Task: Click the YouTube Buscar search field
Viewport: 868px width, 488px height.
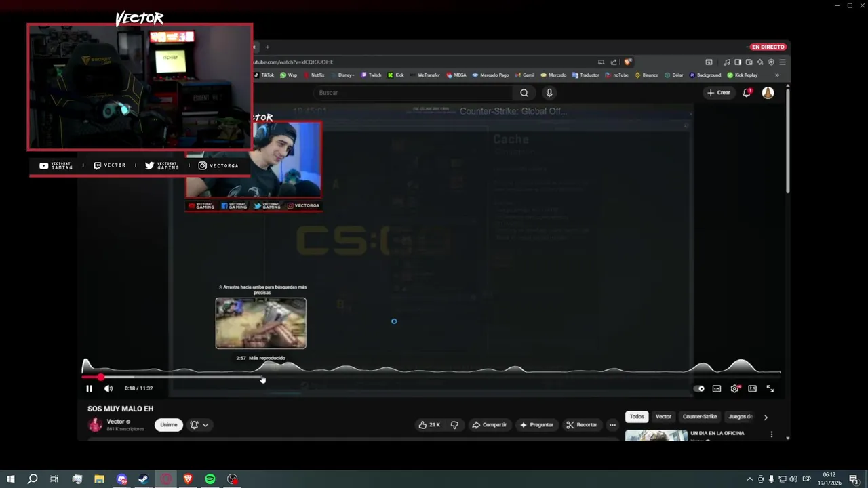Action: [414, 93]
